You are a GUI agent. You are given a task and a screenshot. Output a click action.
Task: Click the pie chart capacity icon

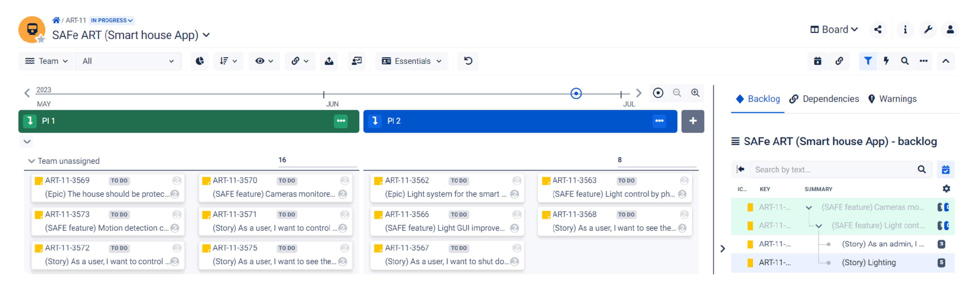(200, 61)
